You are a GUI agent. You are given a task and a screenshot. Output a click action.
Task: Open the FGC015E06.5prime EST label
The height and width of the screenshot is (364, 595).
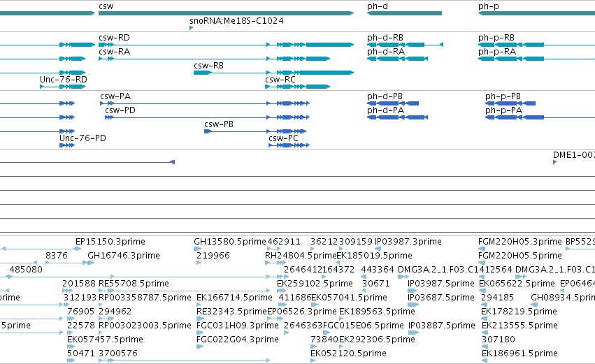363,326
